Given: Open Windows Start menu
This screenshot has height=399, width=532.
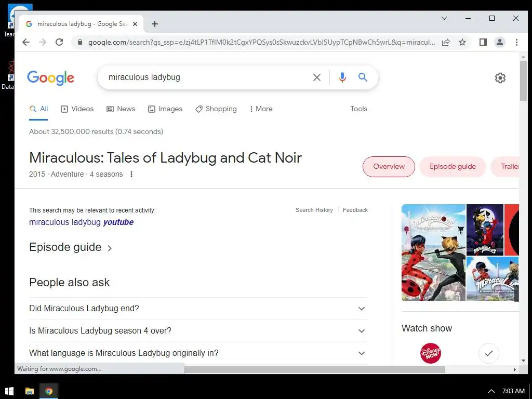Looking at the screenshot, I should 9,391.
